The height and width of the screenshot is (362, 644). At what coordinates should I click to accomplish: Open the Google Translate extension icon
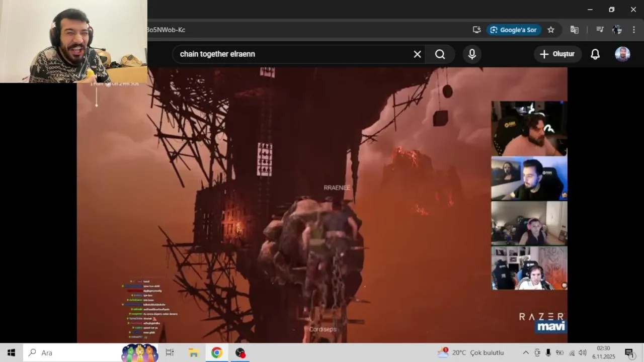(574, 30)
